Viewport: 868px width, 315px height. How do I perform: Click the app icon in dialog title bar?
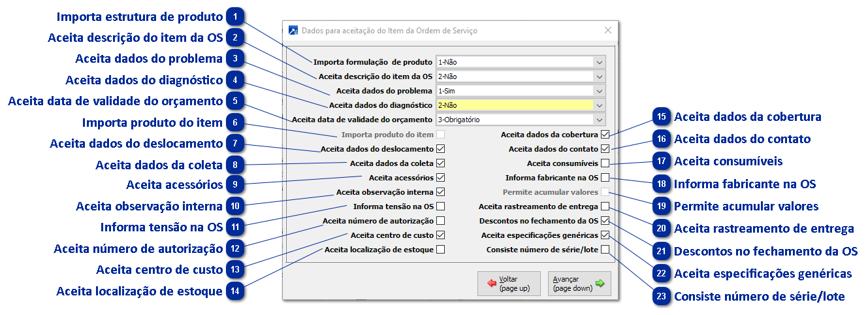tap(293, 30)
